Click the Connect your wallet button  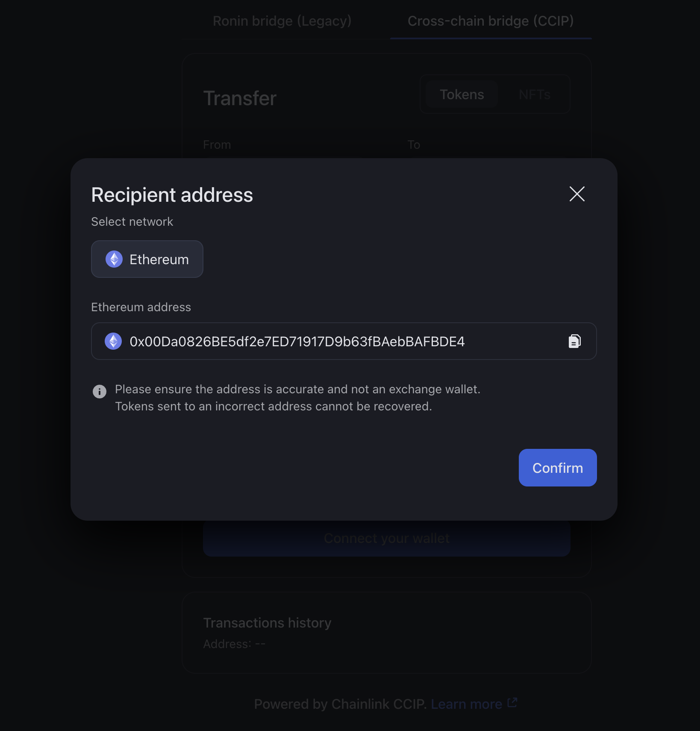pyautogui.click(x=386, y=538)
